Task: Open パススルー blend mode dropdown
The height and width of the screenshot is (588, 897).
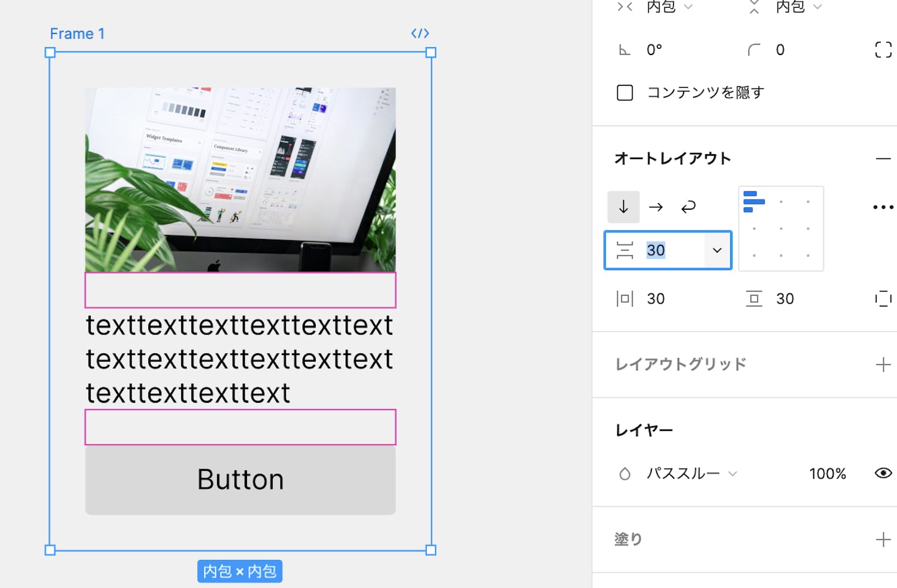Action: pos(691,474)
